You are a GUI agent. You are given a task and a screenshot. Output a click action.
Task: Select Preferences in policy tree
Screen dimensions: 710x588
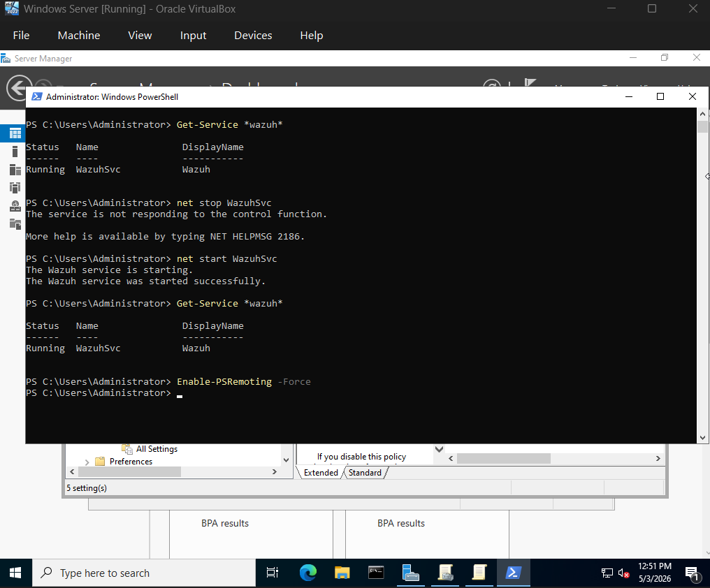pyautogui.click(x=131, y=462)
